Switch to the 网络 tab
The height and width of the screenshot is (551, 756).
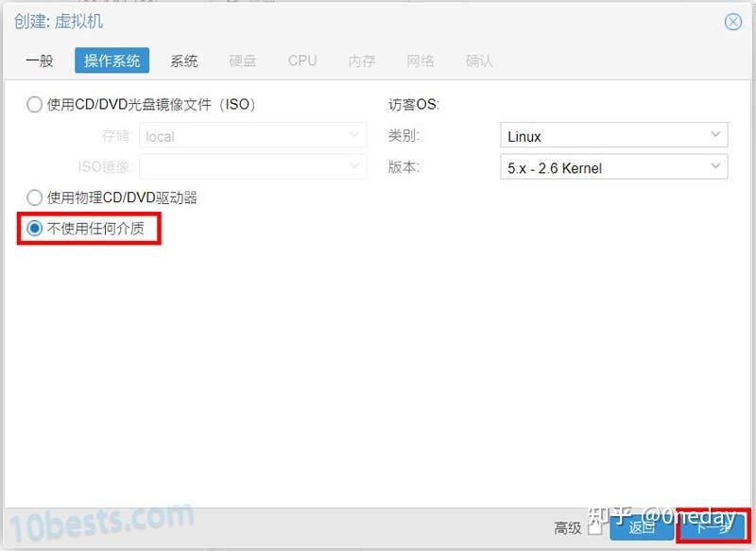click(420, 60)
